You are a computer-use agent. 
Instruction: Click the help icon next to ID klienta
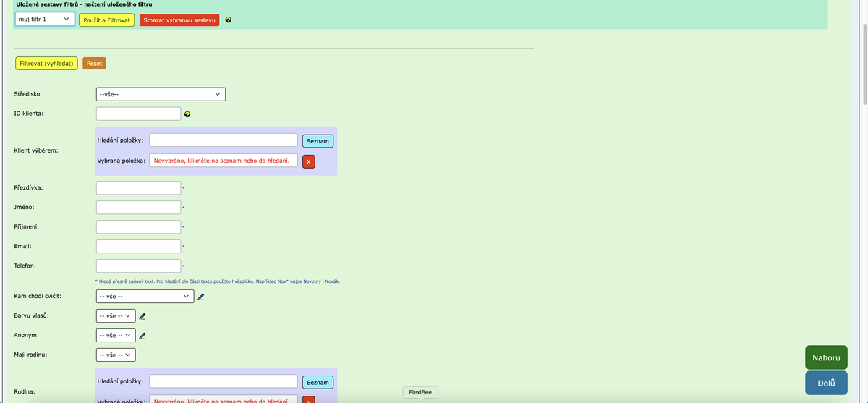click(187, 114)
